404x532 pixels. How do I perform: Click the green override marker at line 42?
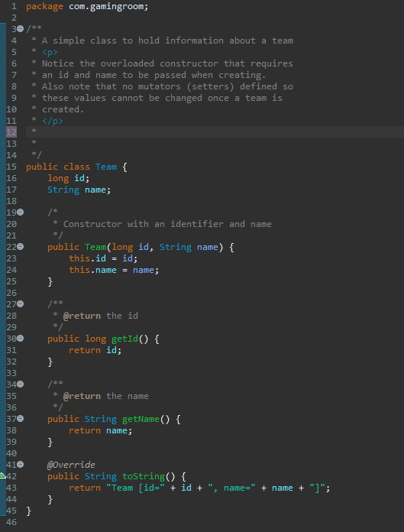[3, 475]
